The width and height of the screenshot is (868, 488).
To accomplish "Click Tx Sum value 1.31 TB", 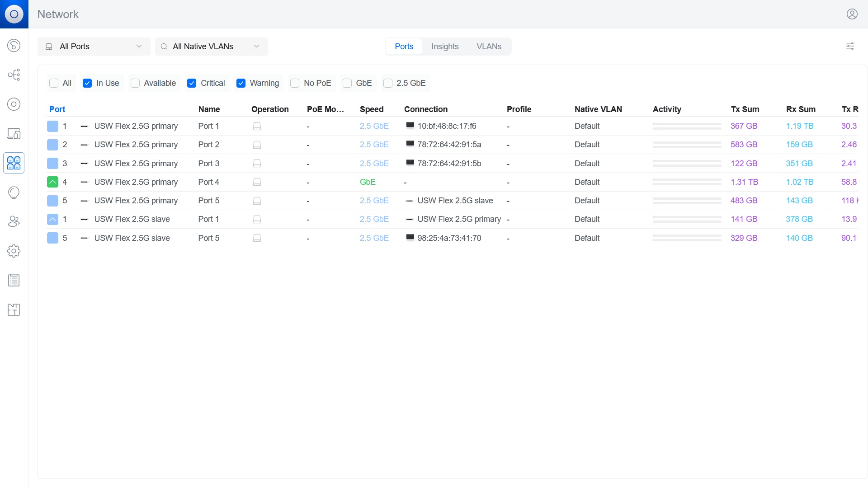I will [x=744, y=182].
